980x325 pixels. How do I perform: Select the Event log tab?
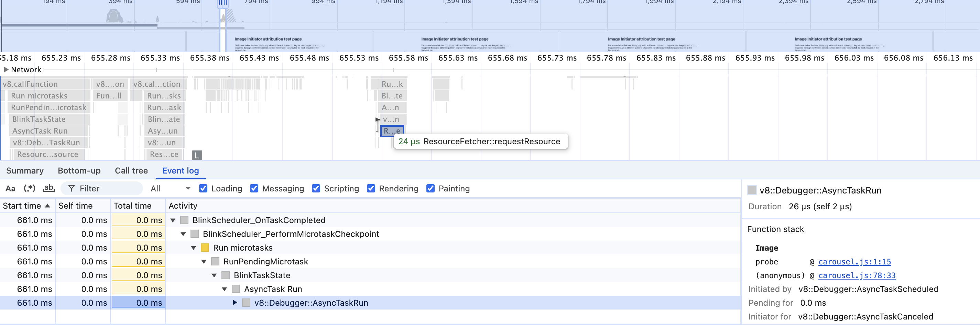point(180,171)
